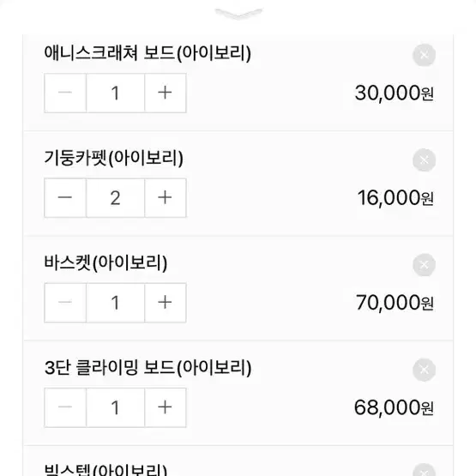
Task: Remove 3단 클라이밍 보드(아이보리) item
Action: 424,370
